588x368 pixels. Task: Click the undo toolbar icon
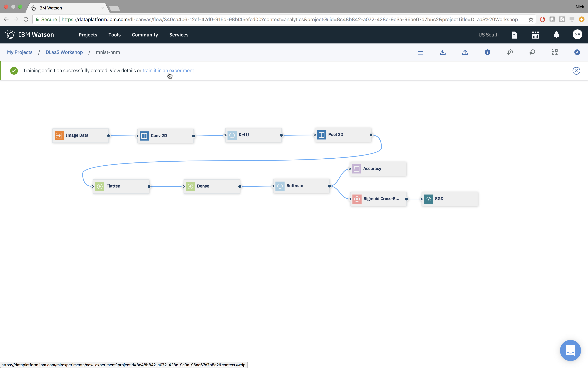click(x=510, y=52)
